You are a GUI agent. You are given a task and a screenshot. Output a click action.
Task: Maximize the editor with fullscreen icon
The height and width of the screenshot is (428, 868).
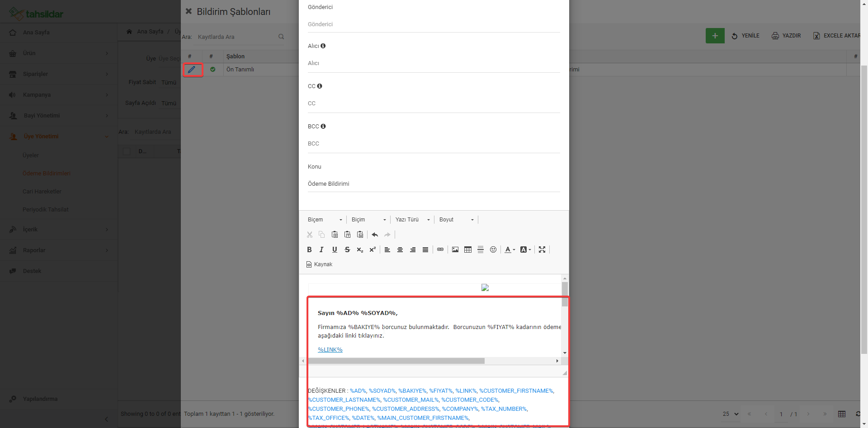542,249
